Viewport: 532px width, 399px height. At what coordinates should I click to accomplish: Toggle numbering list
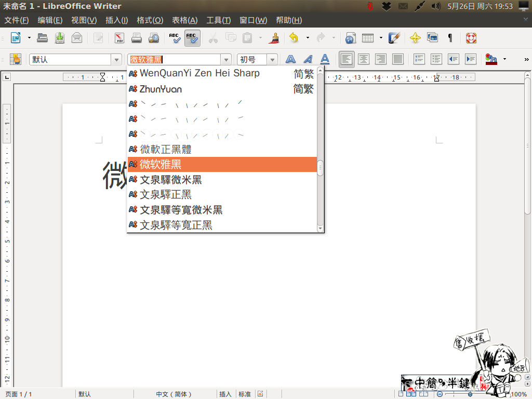[x=419, y=59]
